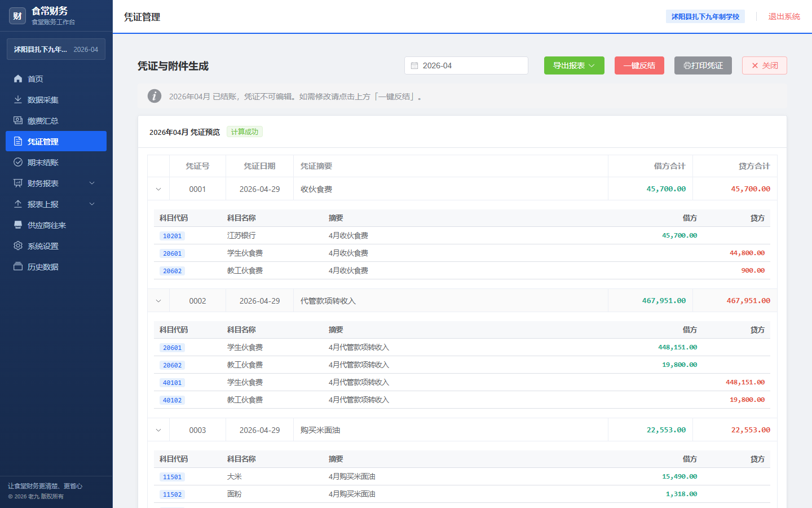Image resolution: width=812 pixels, height=508 pixels.
Task: Click the upload icon beside 报表上报
Action: click(x=18, y=204)
